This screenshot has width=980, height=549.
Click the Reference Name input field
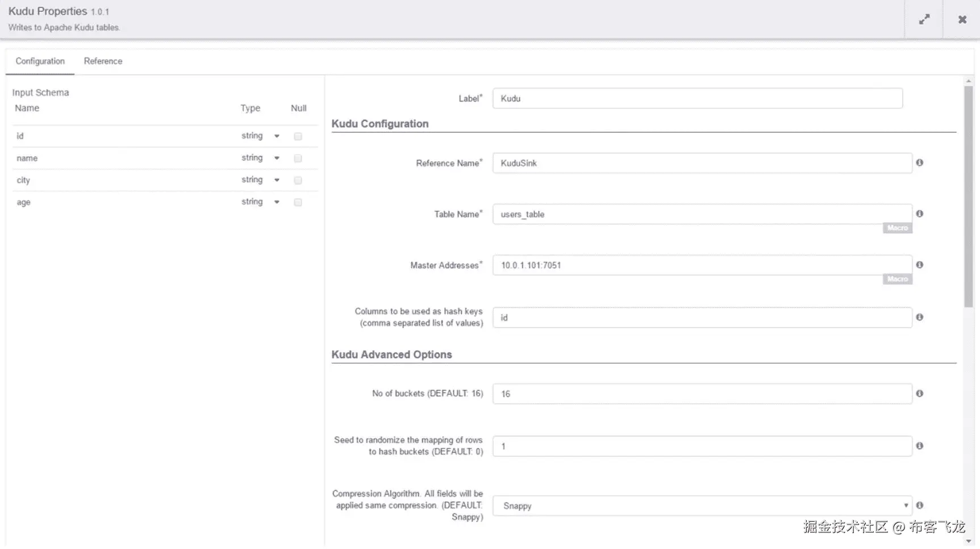702,163
